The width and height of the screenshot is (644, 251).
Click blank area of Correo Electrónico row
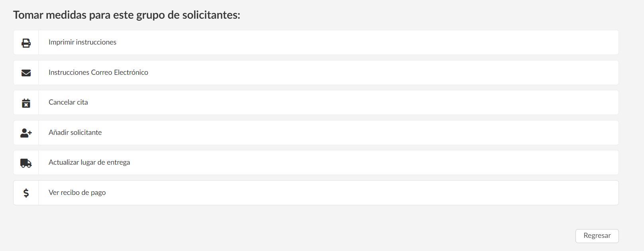click(359, 73)
